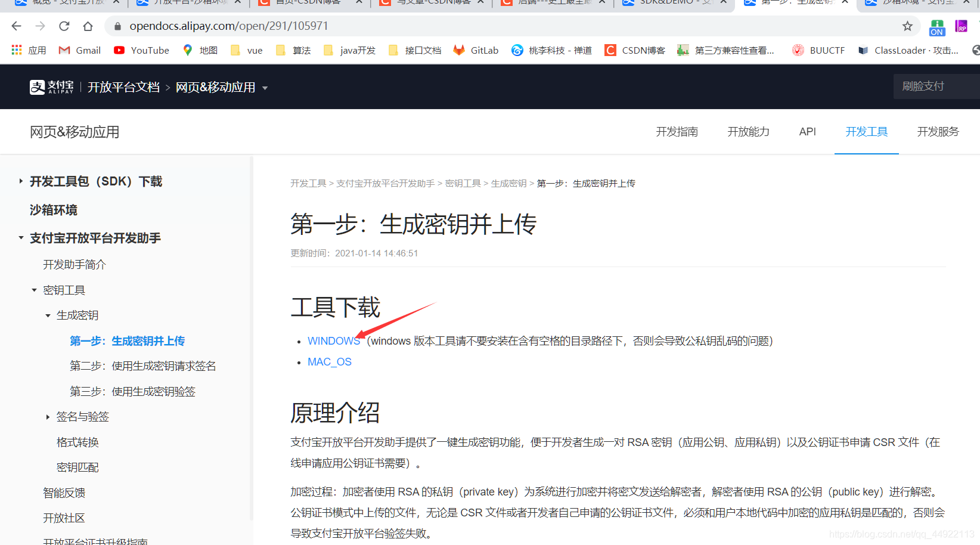Switch to the 开放能力 tab

point(748,132)
